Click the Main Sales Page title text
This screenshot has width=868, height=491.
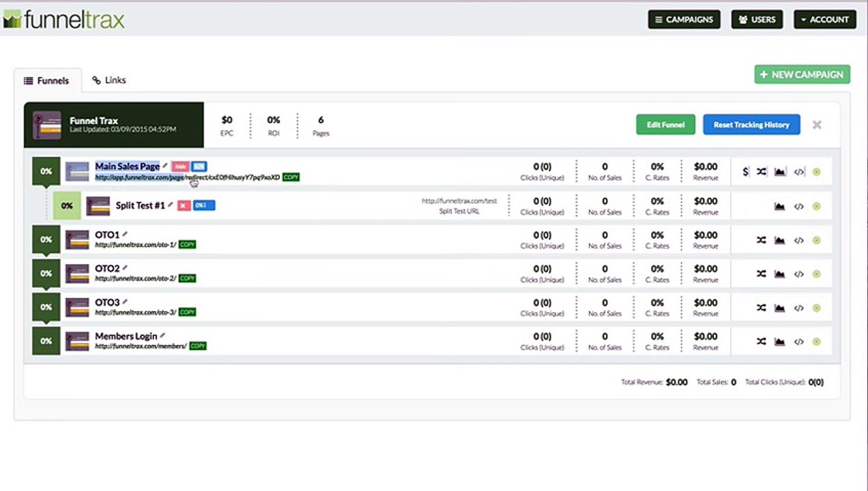click(127, 166)
